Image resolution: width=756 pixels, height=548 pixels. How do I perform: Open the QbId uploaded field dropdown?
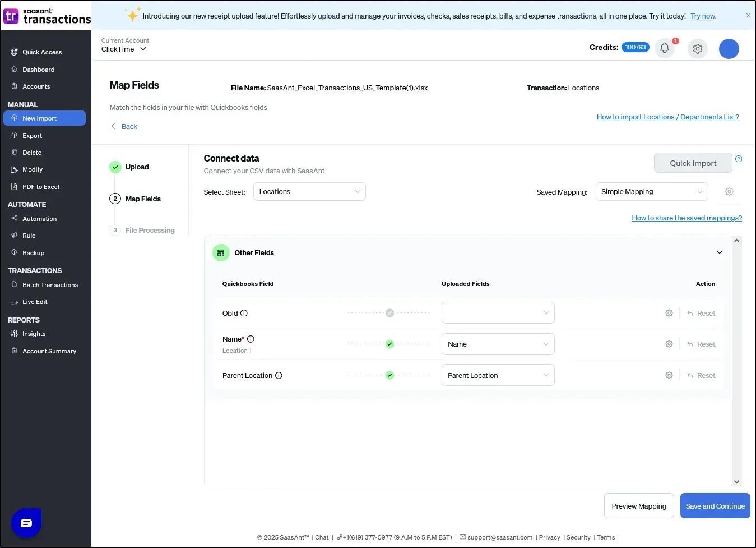click(498, 313)
